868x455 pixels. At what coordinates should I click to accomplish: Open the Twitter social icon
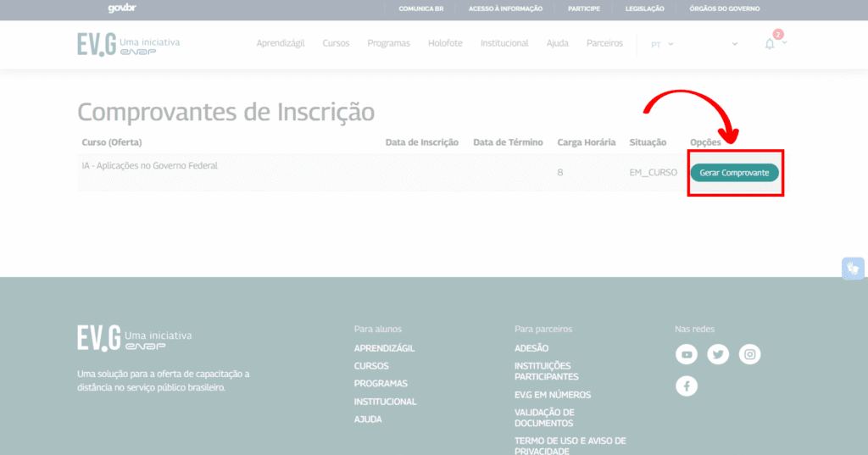[718, 354]
